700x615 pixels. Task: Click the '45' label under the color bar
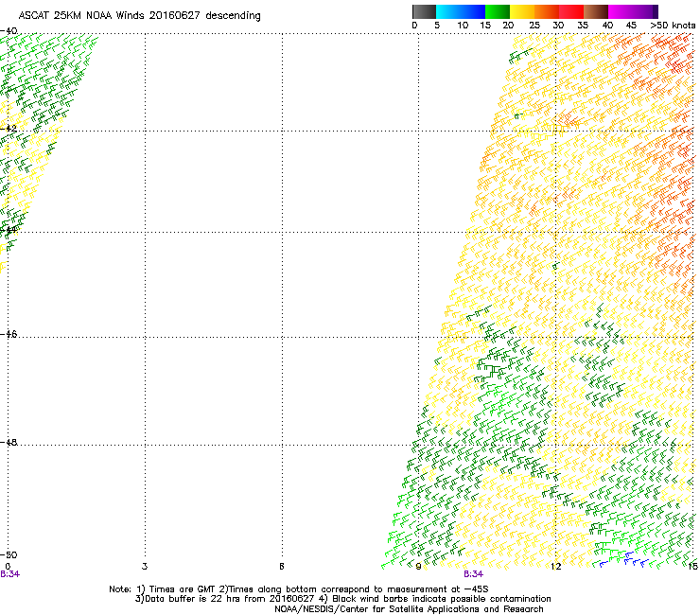point(631,26)
